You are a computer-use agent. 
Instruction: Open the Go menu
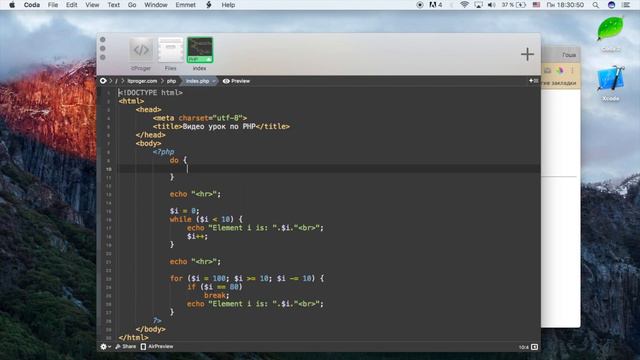click(132, 5)
